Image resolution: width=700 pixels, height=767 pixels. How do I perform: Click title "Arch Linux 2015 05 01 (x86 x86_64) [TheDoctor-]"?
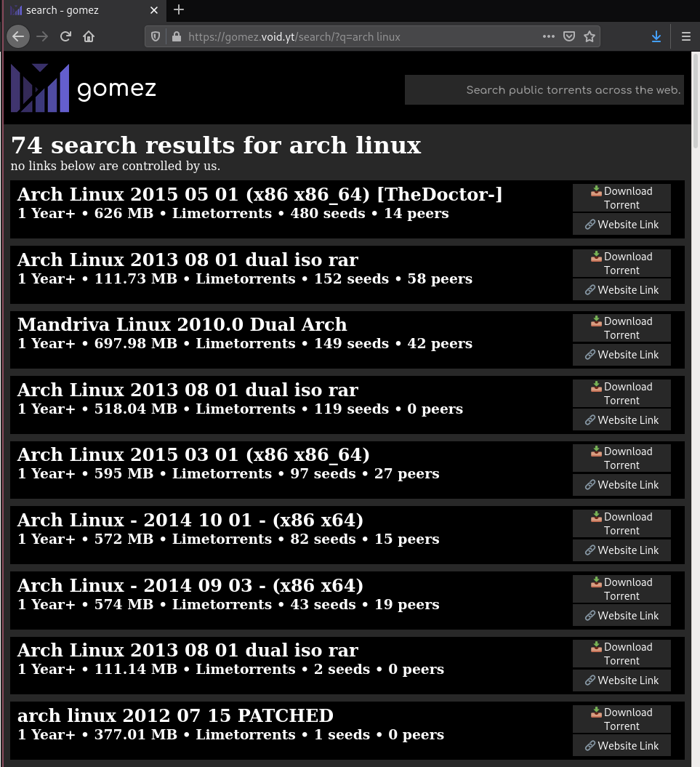[260, 195]
